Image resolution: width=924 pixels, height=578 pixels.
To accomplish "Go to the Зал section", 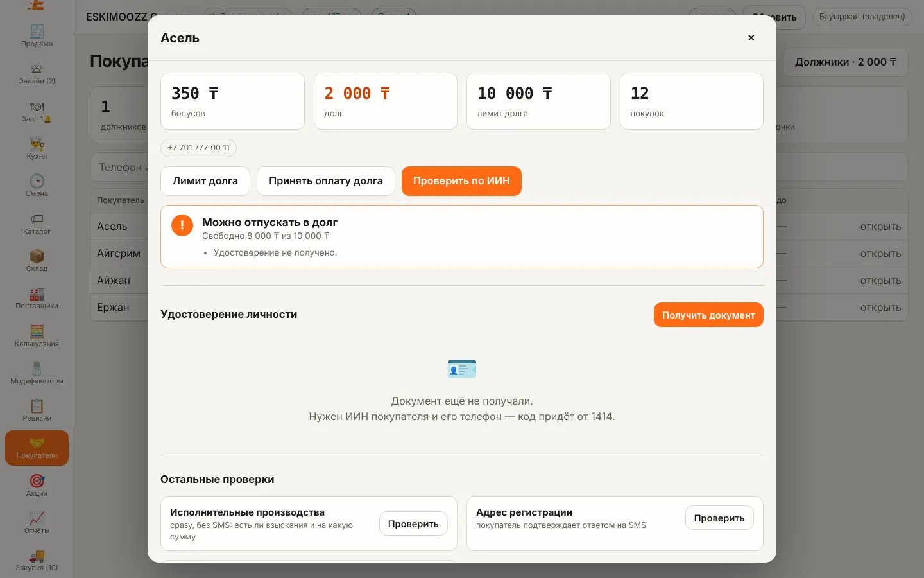I will pyautogui.click(x=37, y=110).
